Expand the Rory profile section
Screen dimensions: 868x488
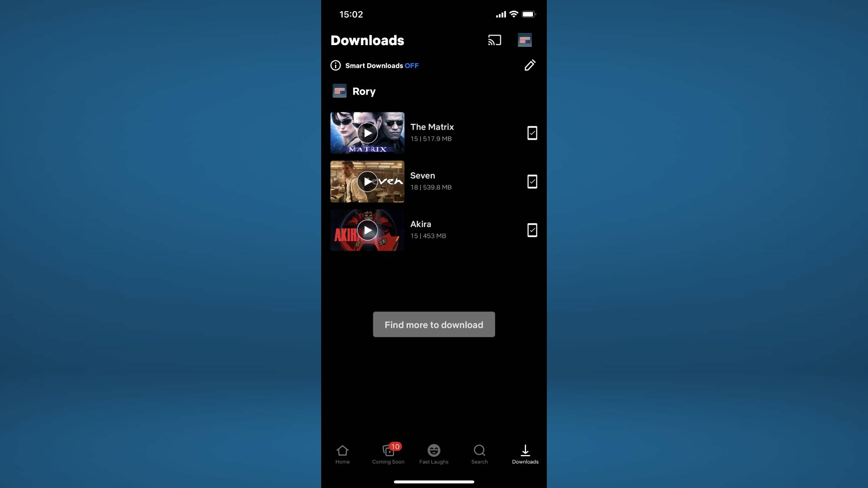tap(364, 91)
